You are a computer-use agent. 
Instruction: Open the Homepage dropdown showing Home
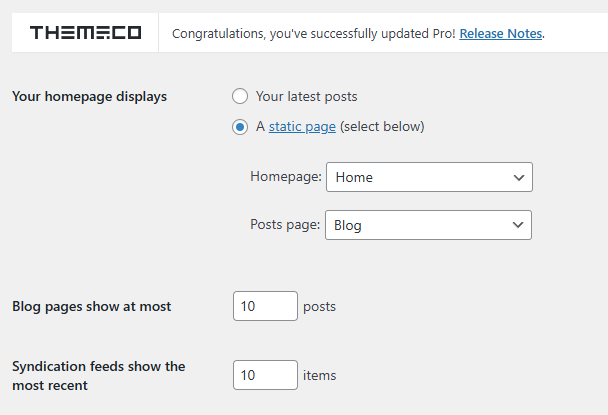point(420,177)
